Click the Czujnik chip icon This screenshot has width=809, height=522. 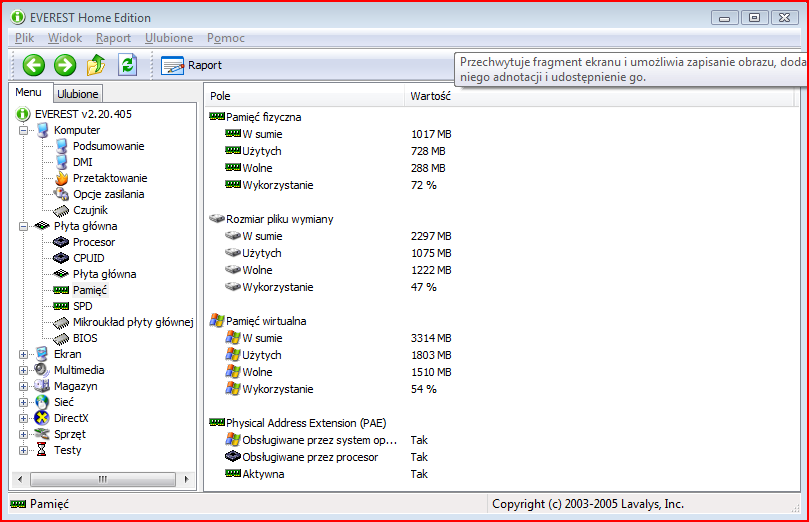point(61,210)
